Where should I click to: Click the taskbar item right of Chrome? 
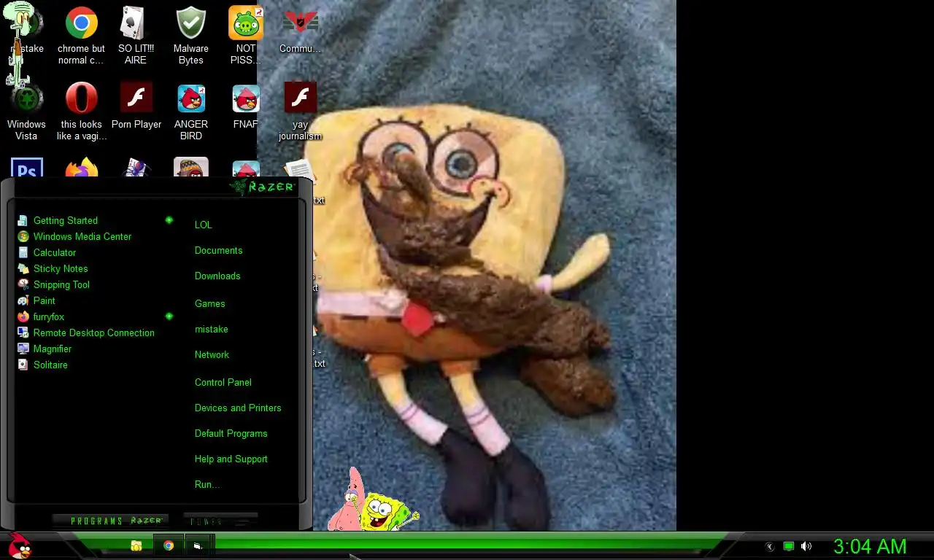tap(198, 545)
